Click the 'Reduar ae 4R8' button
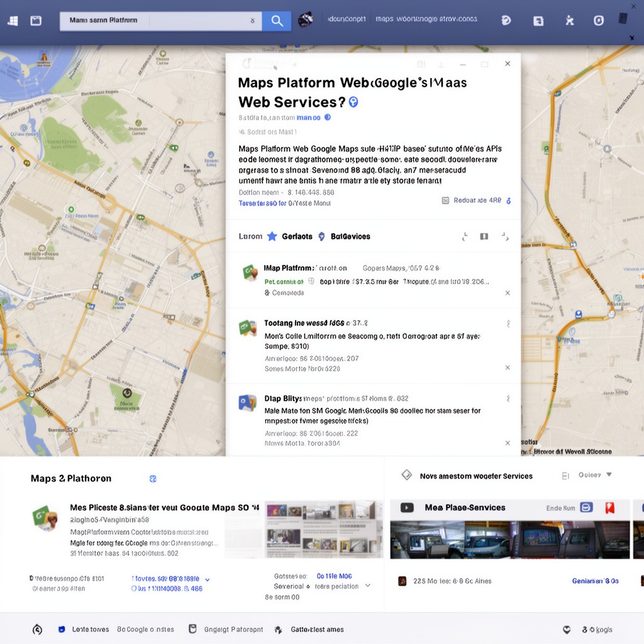Viewport: 644px width, 644px height. tap(477, 201)
